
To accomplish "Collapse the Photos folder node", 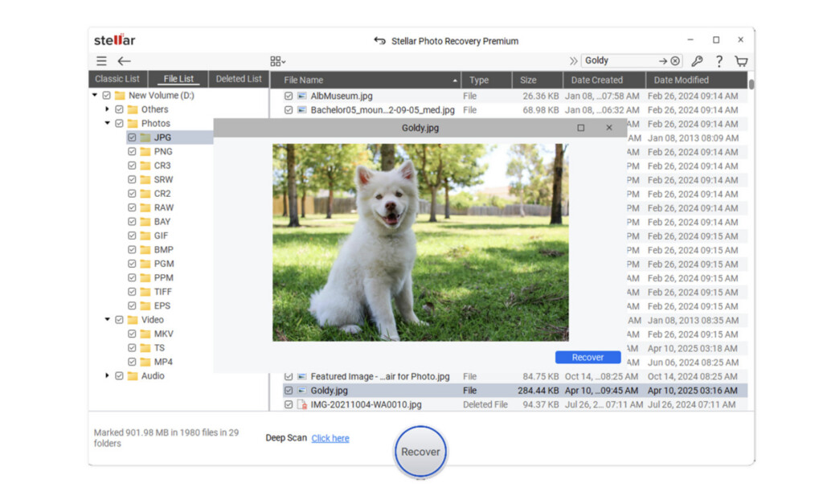I will pyautogui.click(x=107, y=123).
